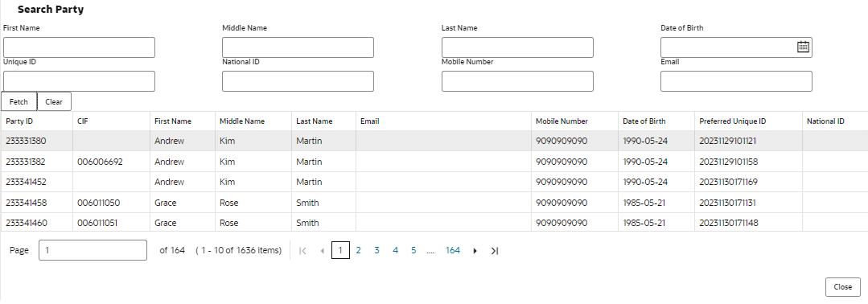Focus the First Name input field
Screen dimensions: 868x304
79,47
